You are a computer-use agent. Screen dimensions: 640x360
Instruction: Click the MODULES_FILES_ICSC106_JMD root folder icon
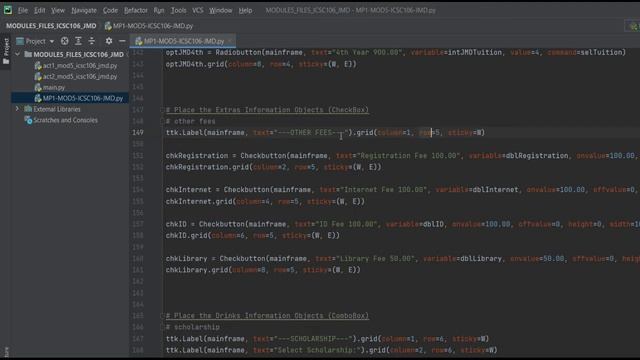click(x=28, y=54)
